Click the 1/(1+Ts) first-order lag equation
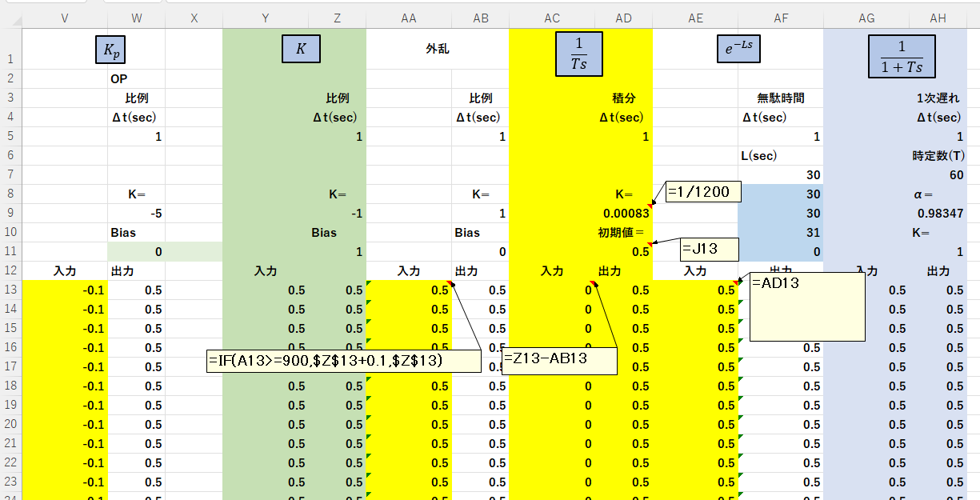 (x=902, y=58)
